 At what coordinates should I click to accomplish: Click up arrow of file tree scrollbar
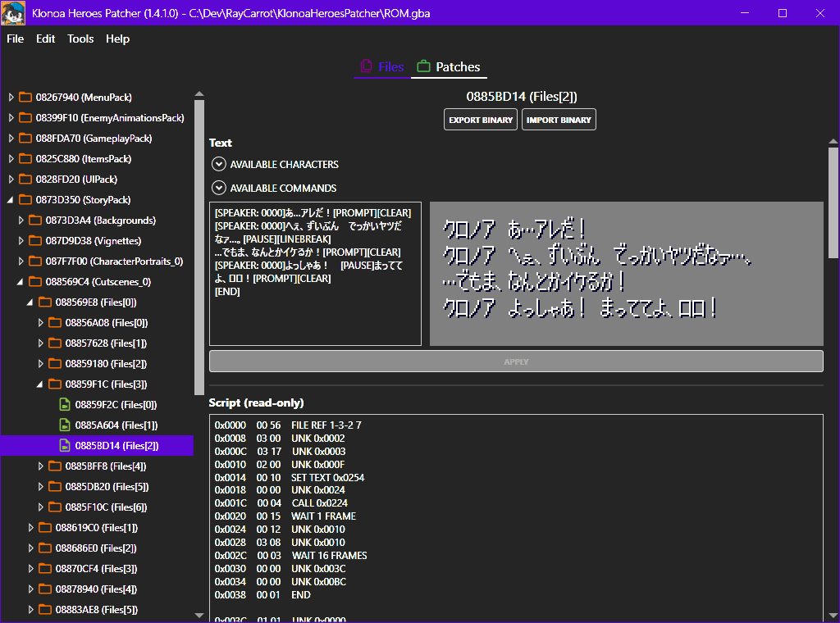(199, 94)
